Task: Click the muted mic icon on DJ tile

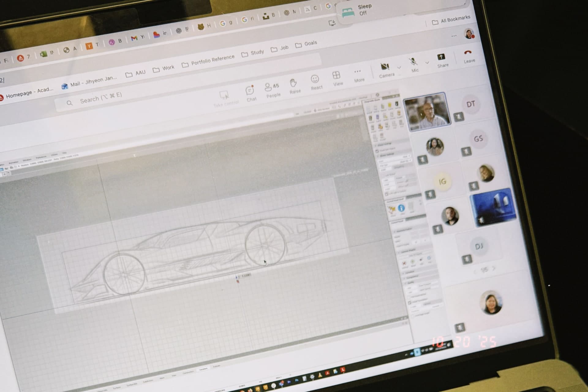Action: pos(467,260)
